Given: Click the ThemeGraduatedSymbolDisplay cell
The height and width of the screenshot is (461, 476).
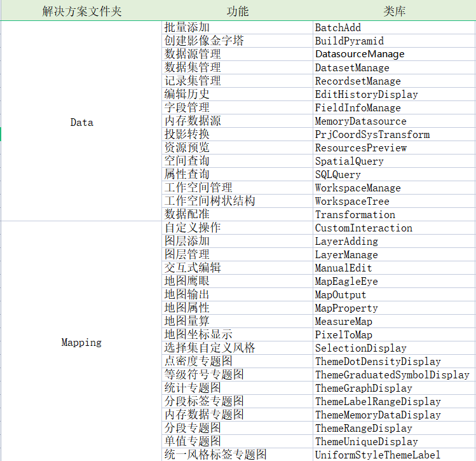Looking at the screenshot, I should 394,375.
